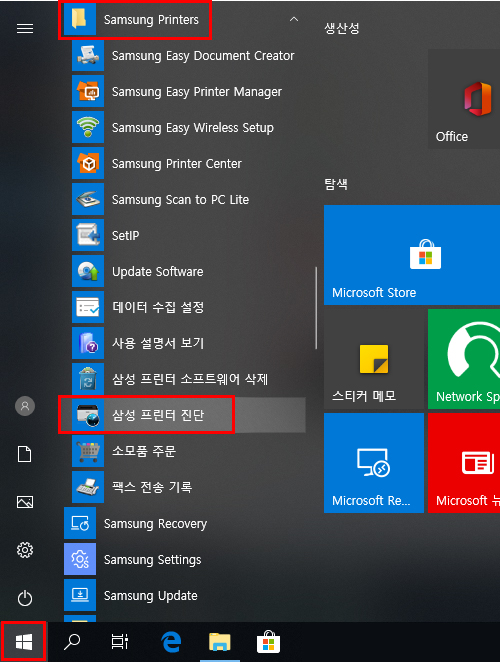Collapse Samsung Printers folder chevron
The image size is (500, 662).
pos(294,19)
